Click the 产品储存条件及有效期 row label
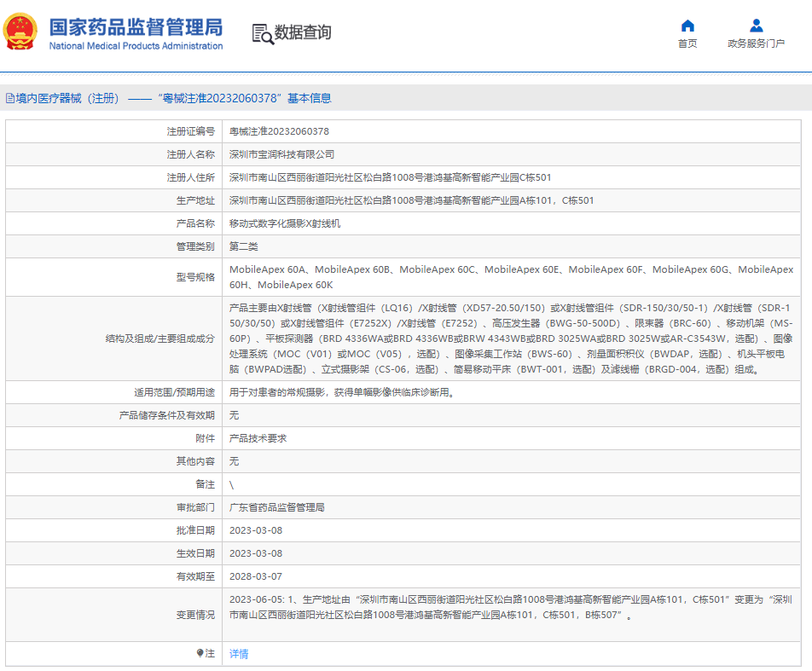The width and height of the screenshot is (812, 671). click(x=167, y=415)
